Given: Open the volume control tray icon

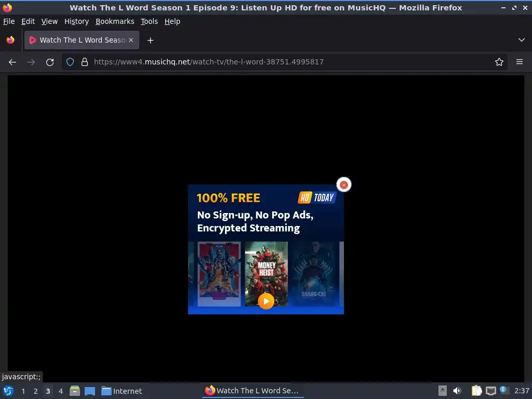Looking at the screenshot, I should tap(457, 391).
